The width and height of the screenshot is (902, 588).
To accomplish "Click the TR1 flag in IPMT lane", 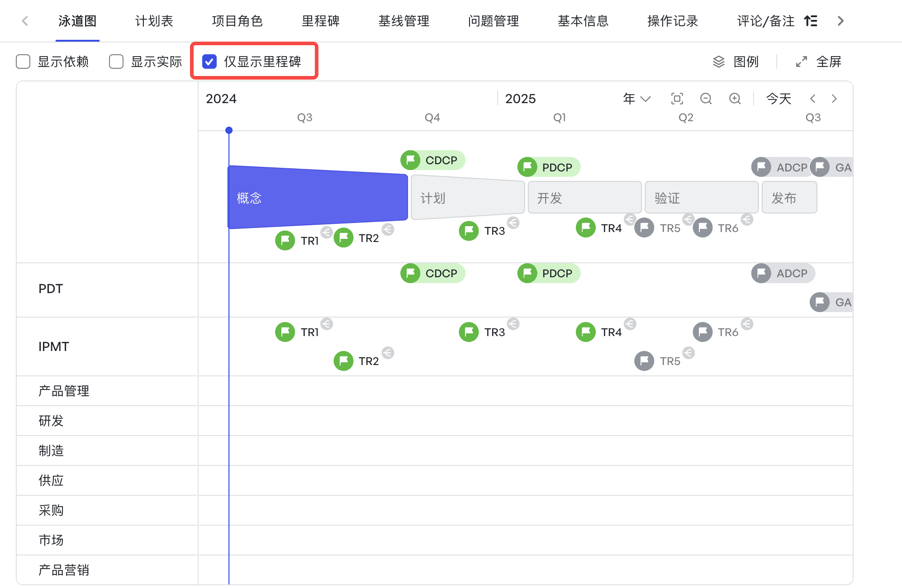I will (285, 332).
